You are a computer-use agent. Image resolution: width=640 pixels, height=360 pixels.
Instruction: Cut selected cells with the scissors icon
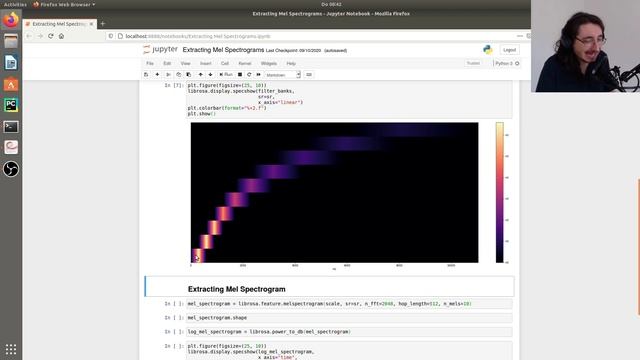click(168, 75)
